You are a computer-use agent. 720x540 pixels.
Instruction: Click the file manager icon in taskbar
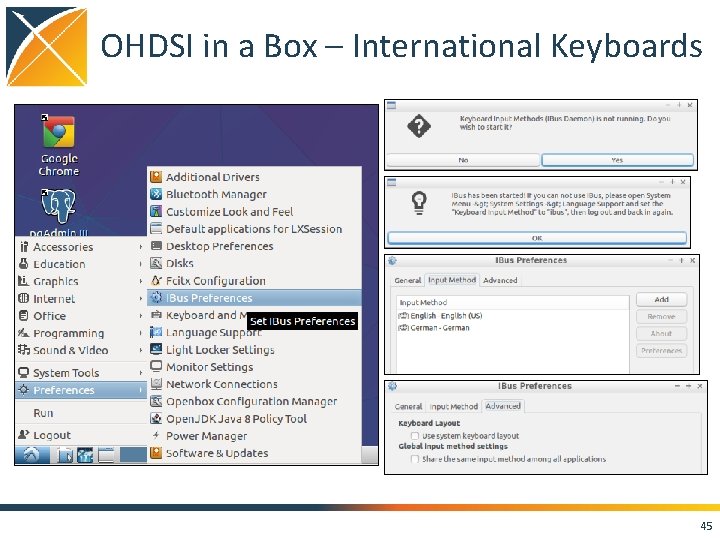point(65,456)
